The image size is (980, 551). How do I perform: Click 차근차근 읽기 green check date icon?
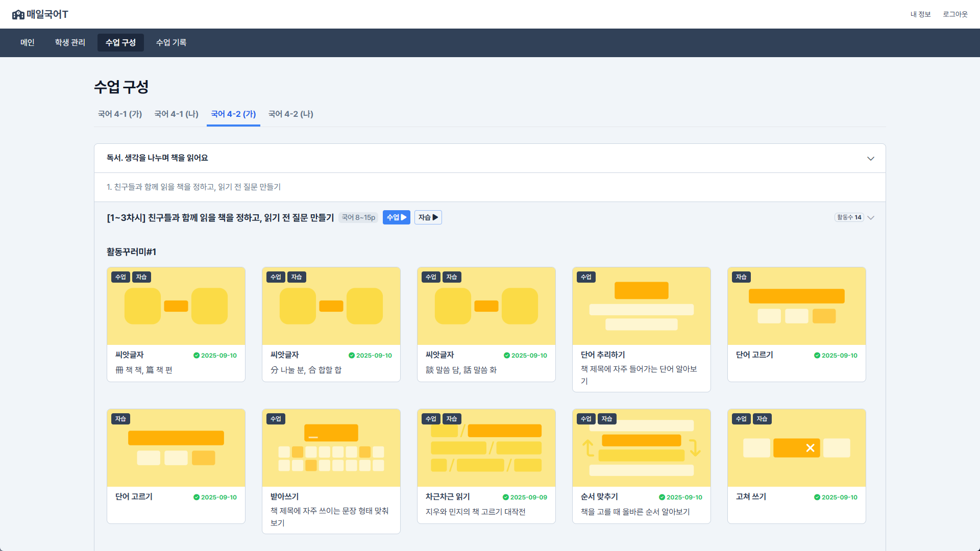coord(506,497)
